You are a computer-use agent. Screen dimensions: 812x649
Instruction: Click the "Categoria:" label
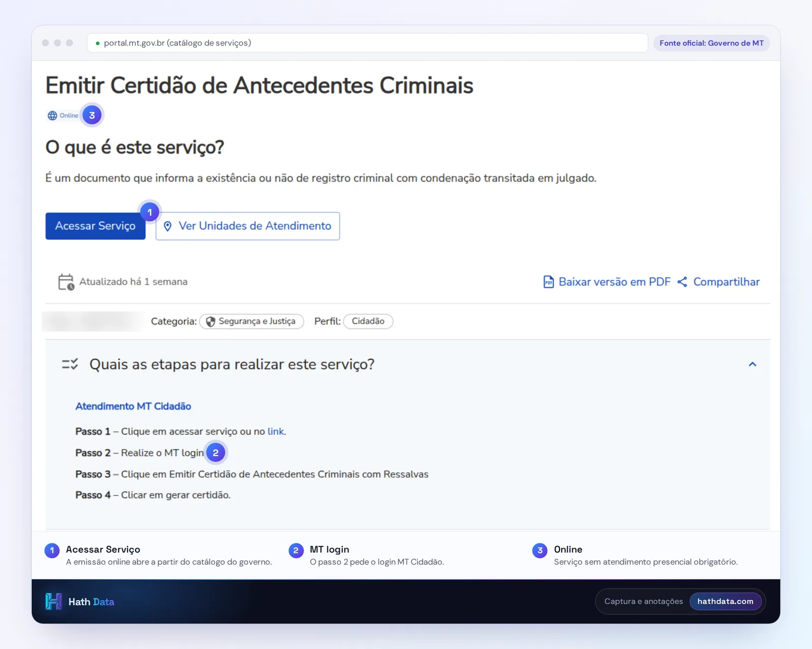point(174,322)
